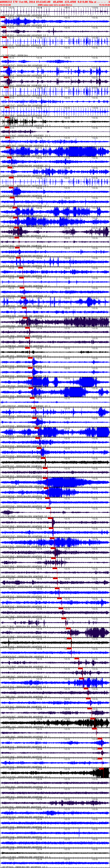Select the CC.SEP.EHZ trace label
Viewport: 110px width, 868px height.
(x=25, y=707)
